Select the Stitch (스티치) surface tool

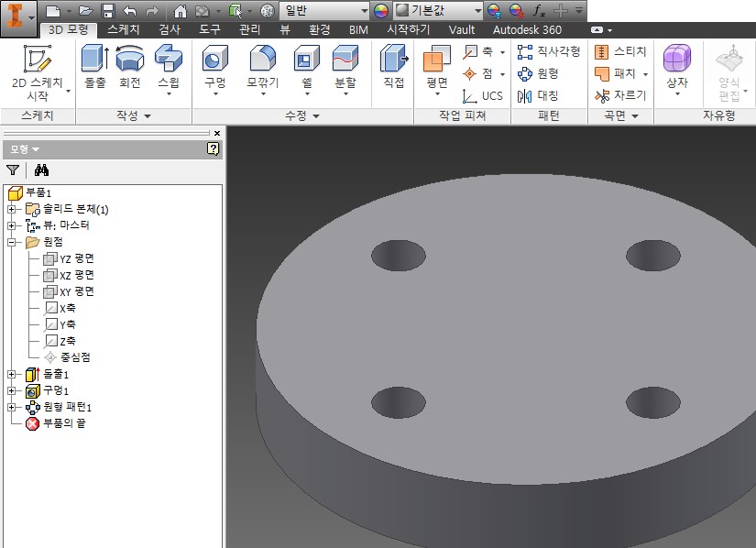coord(620,51)
